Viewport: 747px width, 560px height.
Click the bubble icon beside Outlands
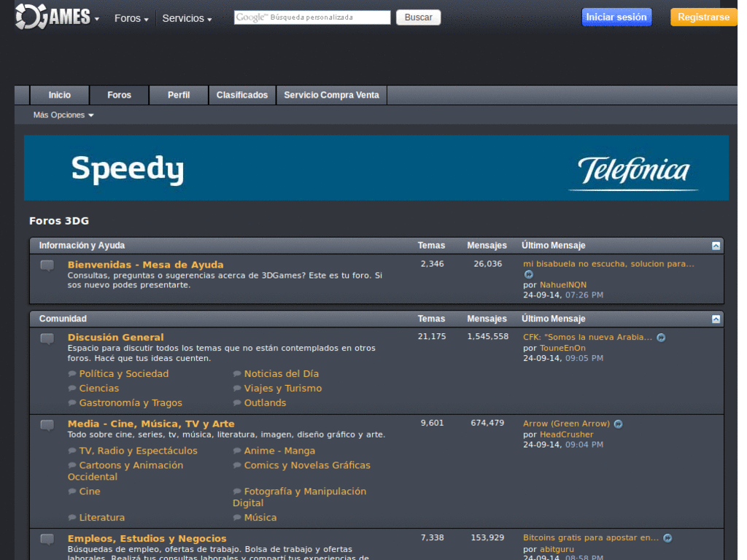pos(237,402)
